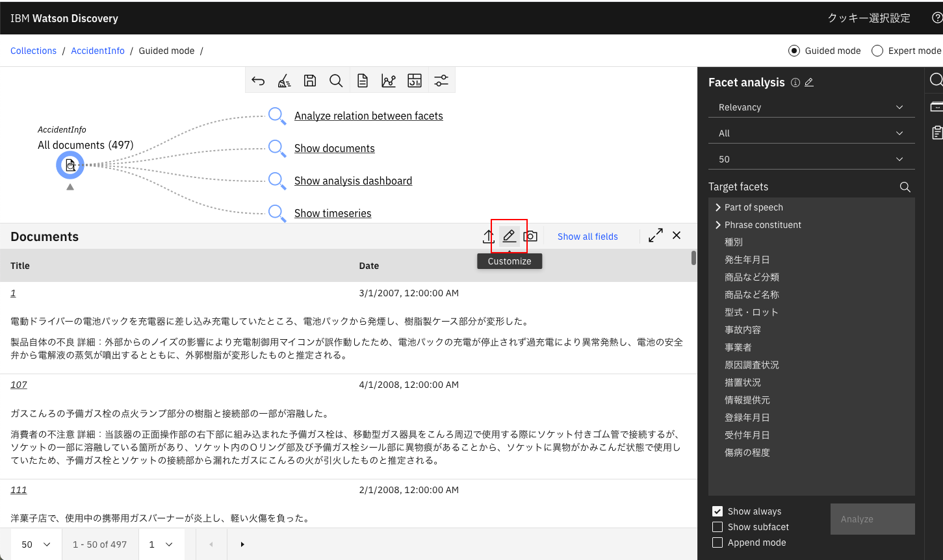Click the documents list vertical scrollbar
The image size is (943, 560).
pyautogui.click(x=693, y=258)
